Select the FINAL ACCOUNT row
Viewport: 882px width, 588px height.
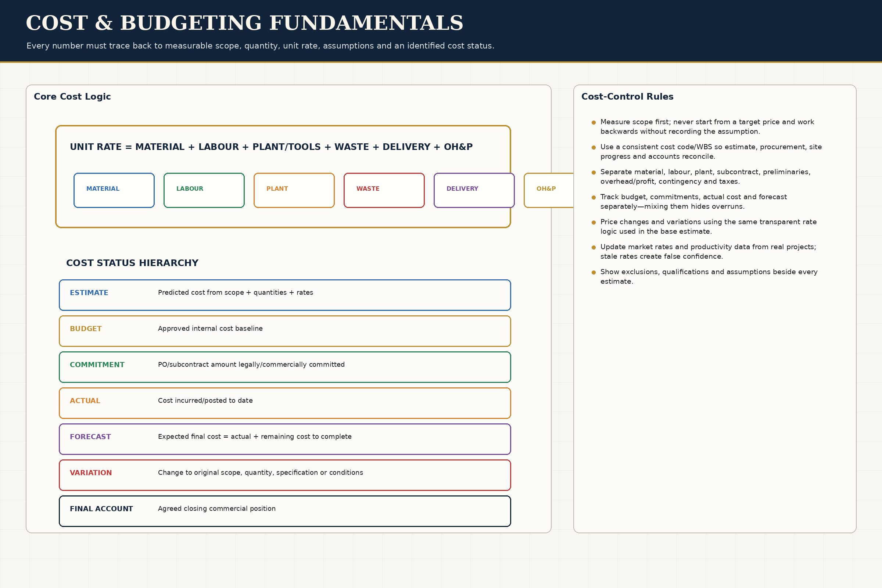[x=285, y=511]
